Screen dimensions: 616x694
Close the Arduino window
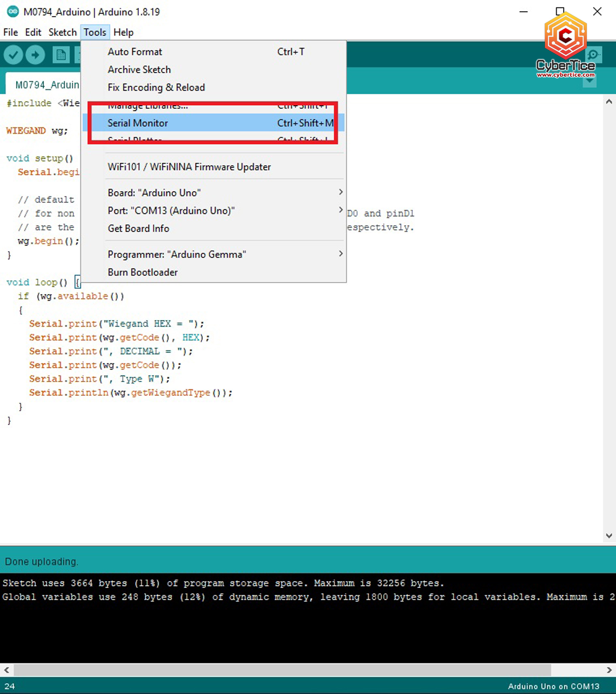pos(597,12)
